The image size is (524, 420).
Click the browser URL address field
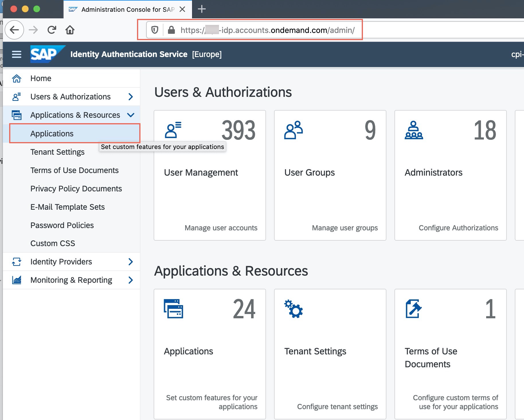point(267,30)
